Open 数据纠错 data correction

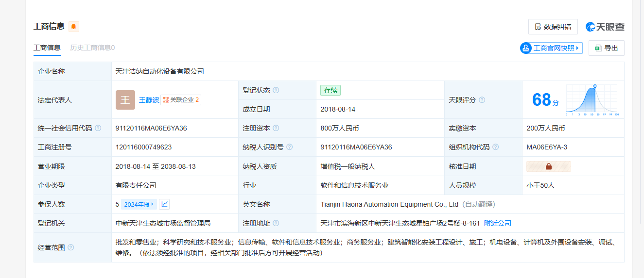553,27
